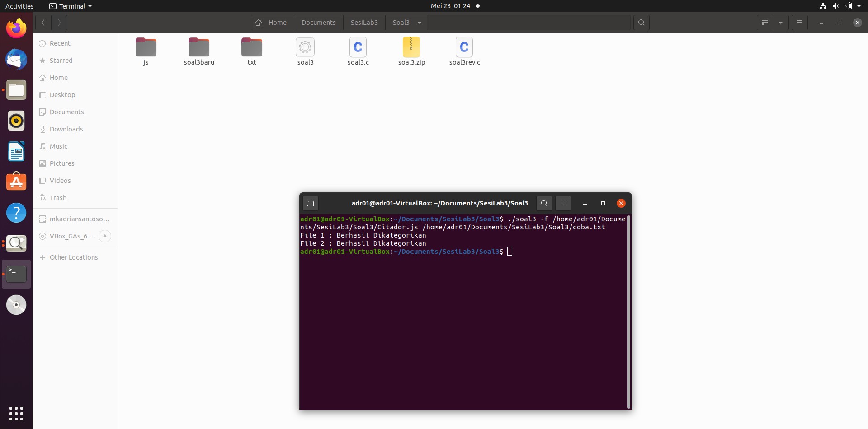Open Thunderbird from the dock
This screenshot has width=868, height=429.
(16, 59)
